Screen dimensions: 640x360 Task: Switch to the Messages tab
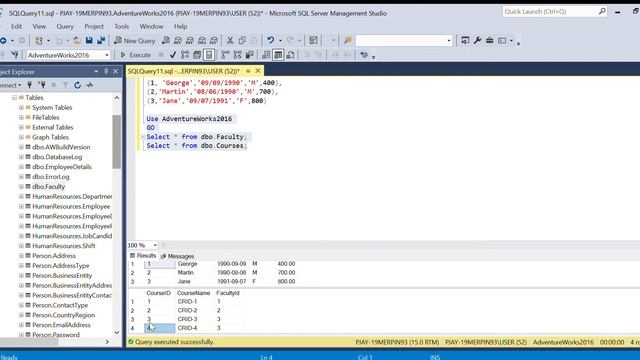(x=177, y=256)
